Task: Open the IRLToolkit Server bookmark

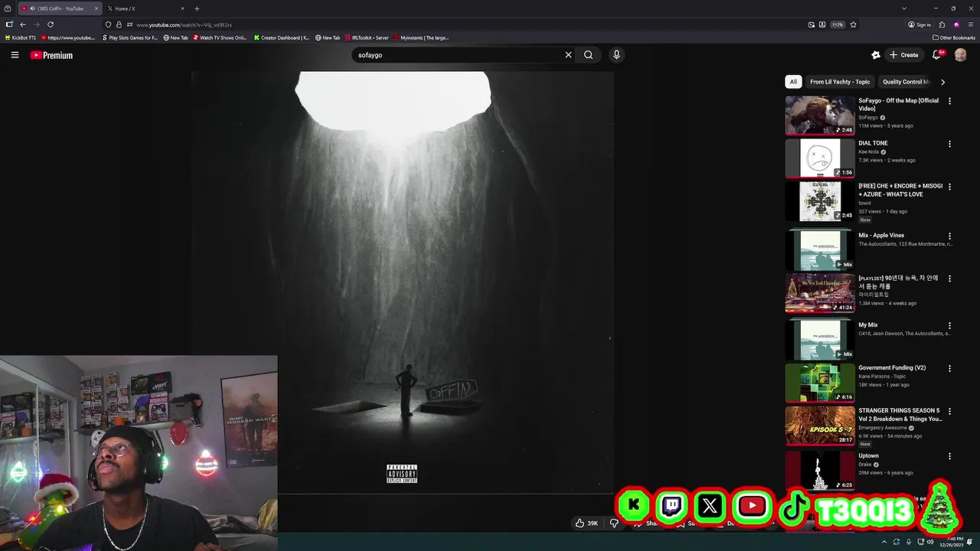Action: coord(367,37)
